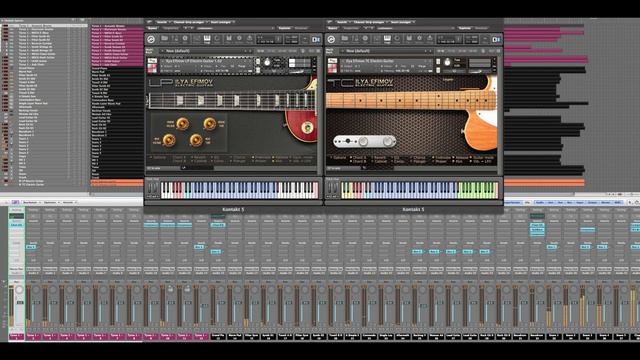The height and width of the screenshot is (360, 640).
Task: Toggle Phaser effect in TC guitar window
Action: (439, 162)
